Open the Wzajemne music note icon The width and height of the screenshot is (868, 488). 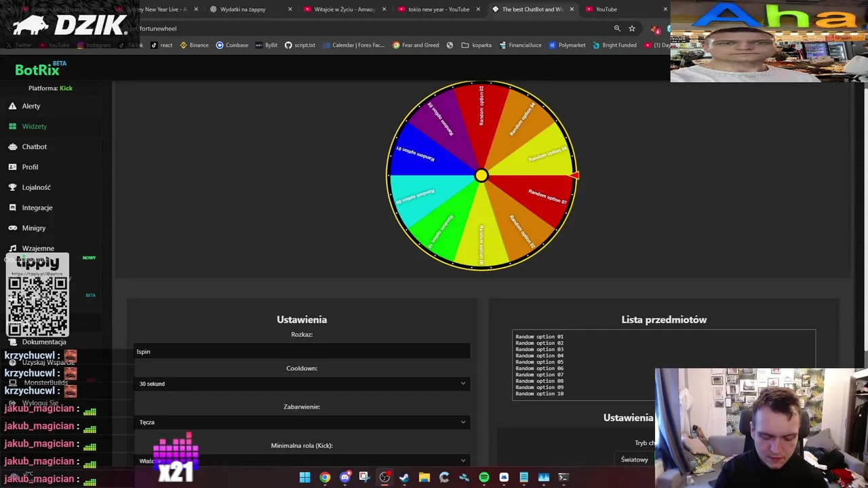point(12,248)
